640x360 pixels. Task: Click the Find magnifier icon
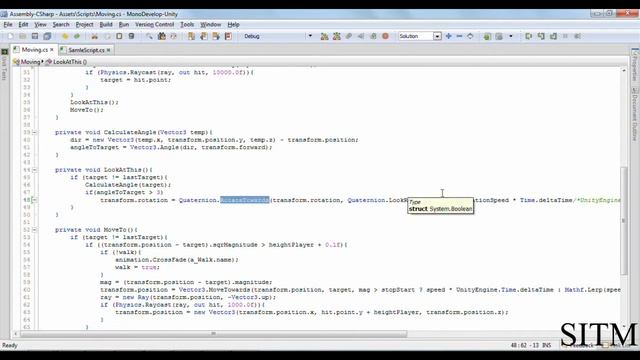pos(149,36)
